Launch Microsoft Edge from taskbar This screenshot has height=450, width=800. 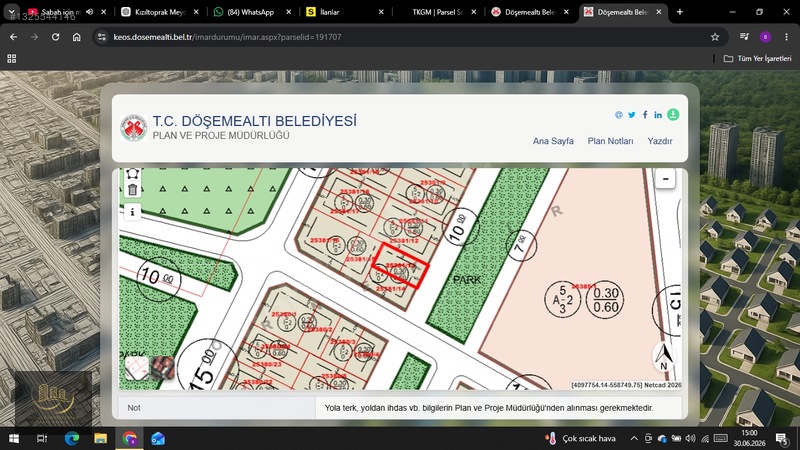click(72, 439)
